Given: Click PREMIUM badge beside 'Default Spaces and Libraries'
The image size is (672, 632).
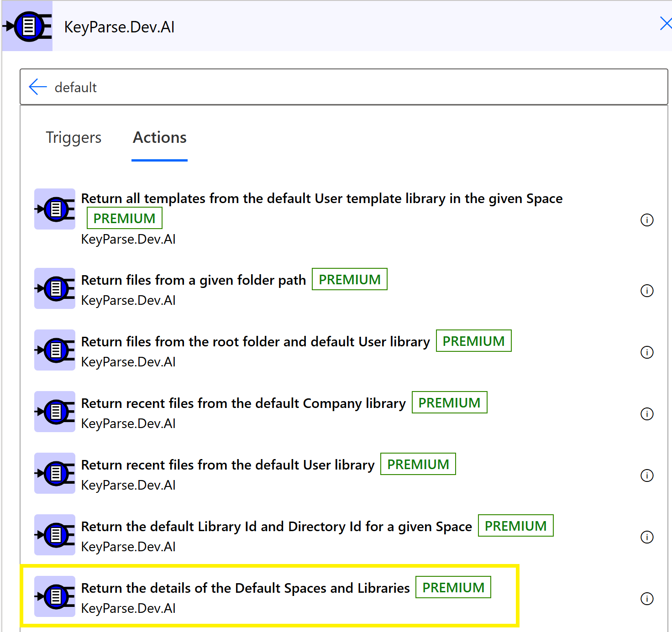Looking at the screenshot, I should click(x=453, y=587).
